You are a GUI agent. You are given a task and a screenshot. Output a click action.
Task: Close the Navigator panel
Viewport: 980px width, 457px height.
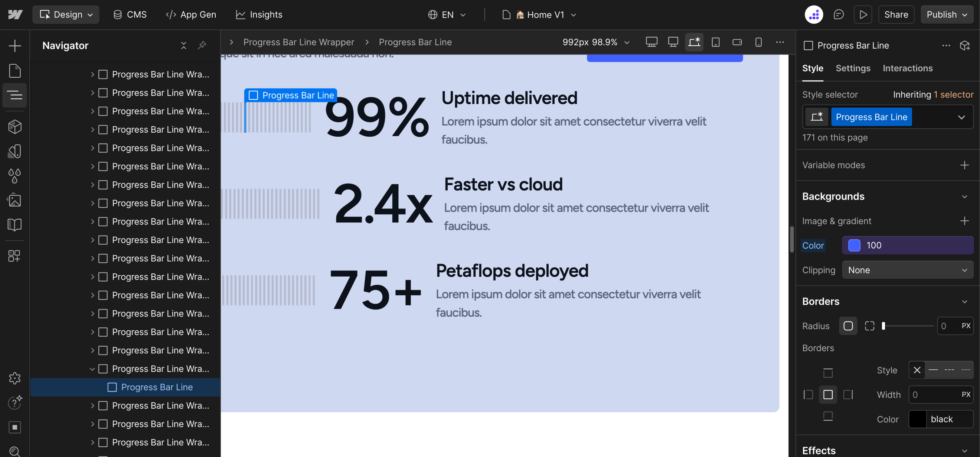(183, 45)
